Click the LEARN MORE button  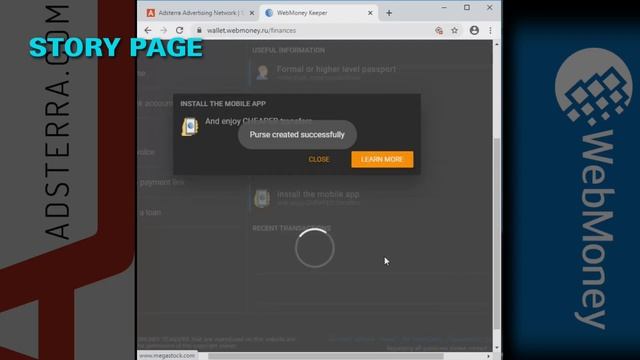coord(382,159)
